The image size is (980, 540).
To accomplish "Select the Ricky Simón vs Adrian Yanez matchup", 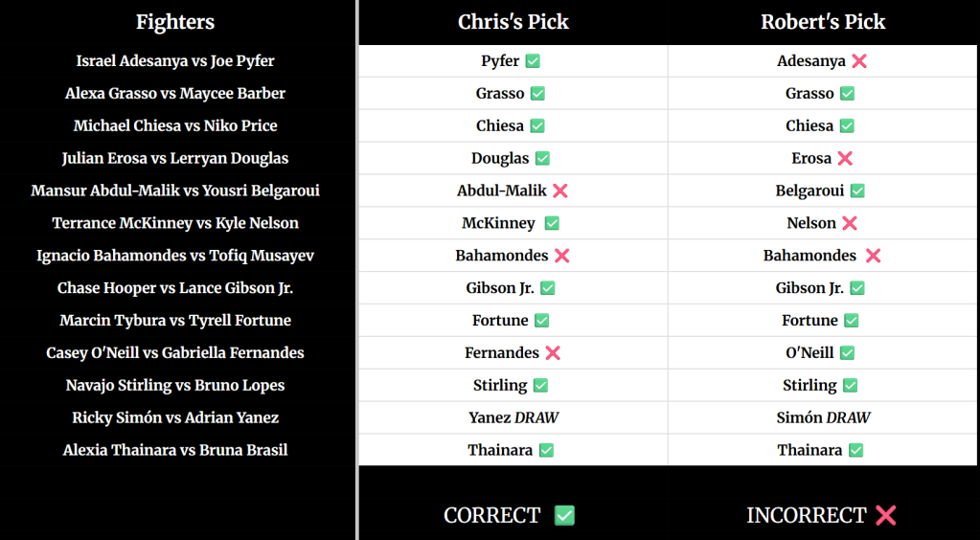I will [x=175, y=417].
